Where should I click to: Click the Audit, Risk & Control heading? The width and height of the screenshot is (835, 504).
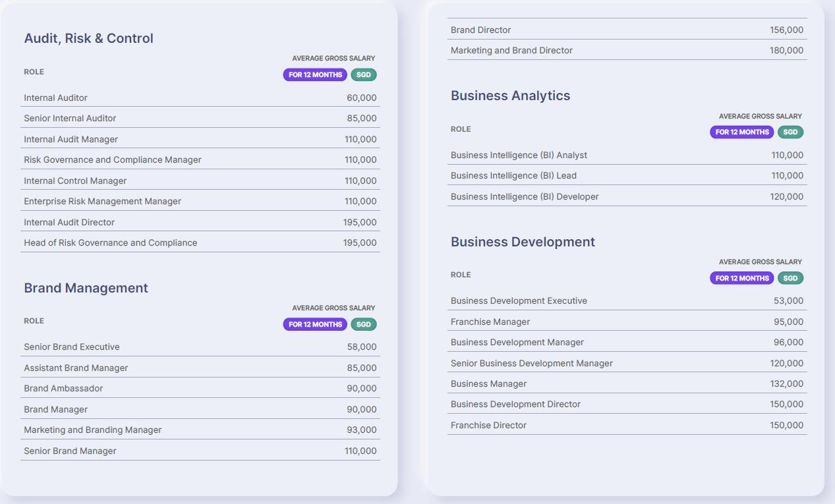tap(88, 38)
